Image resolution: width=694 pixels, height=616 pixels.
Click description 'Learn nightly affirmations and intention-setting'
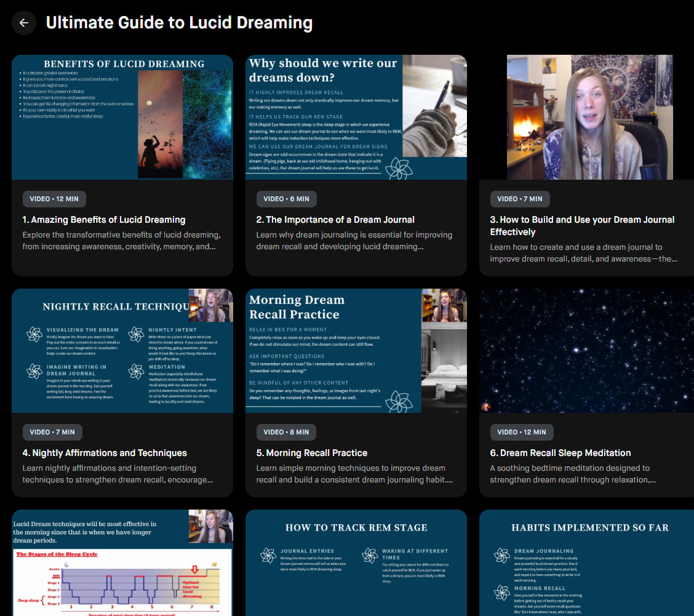(x=118, y=474)
